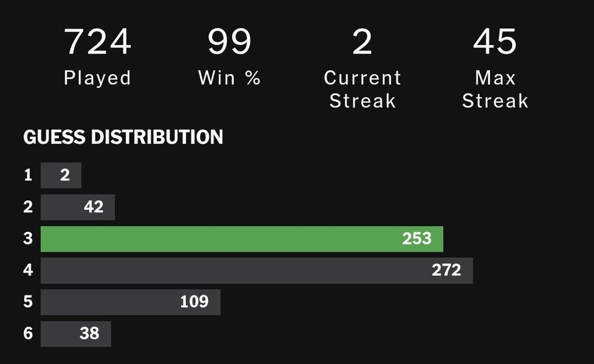Click the Current Streak label

pyautogui.click(x=362, y=89)
